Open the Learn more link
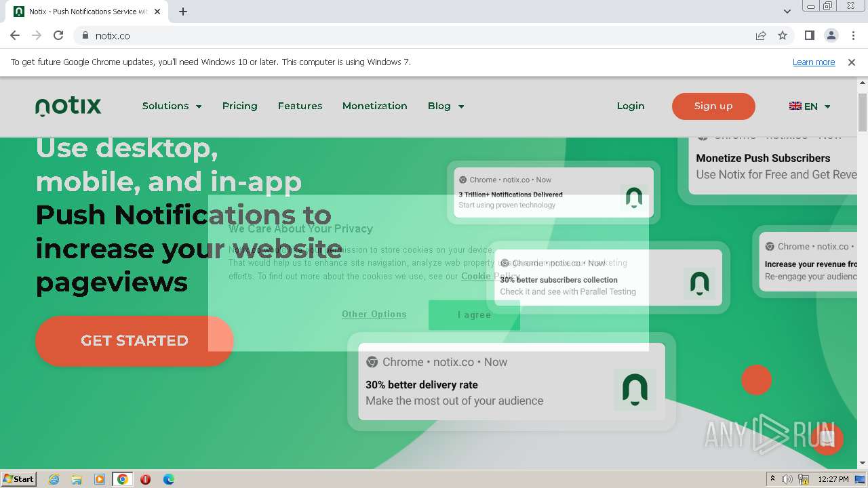Screen dimensions: 868x488 point(814,62)
